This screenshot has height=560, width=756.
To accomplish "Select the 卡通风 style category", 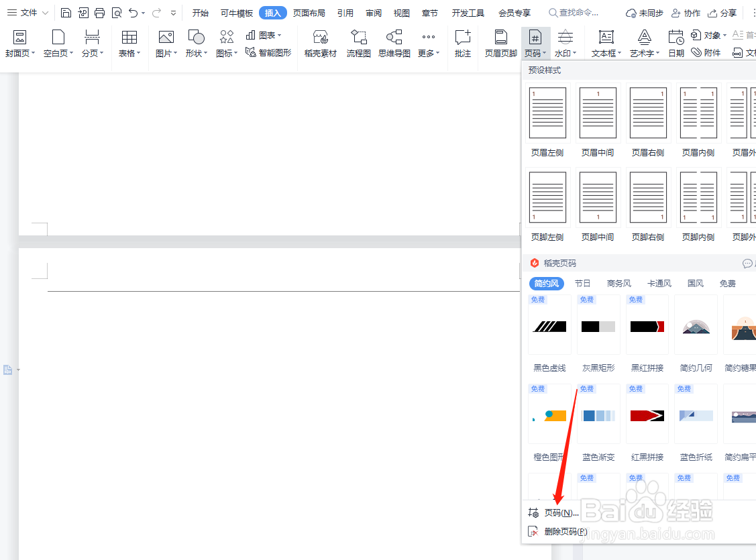I will tap(659, 284).
